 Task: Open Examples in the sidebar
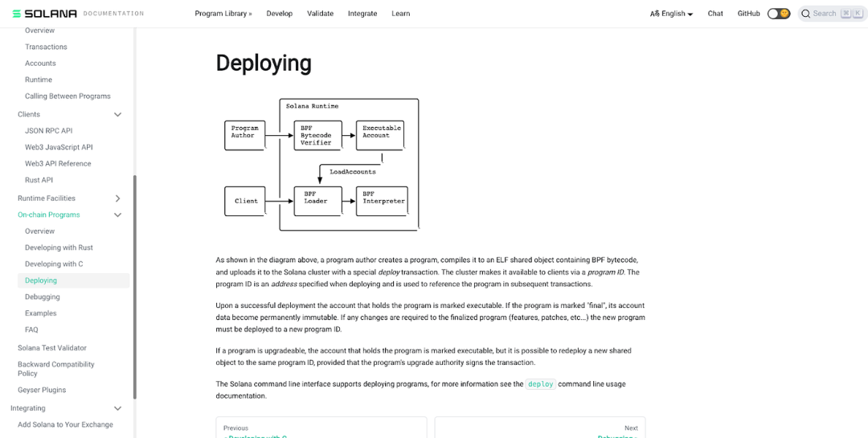pyautogui.click(x=40, y=313)
